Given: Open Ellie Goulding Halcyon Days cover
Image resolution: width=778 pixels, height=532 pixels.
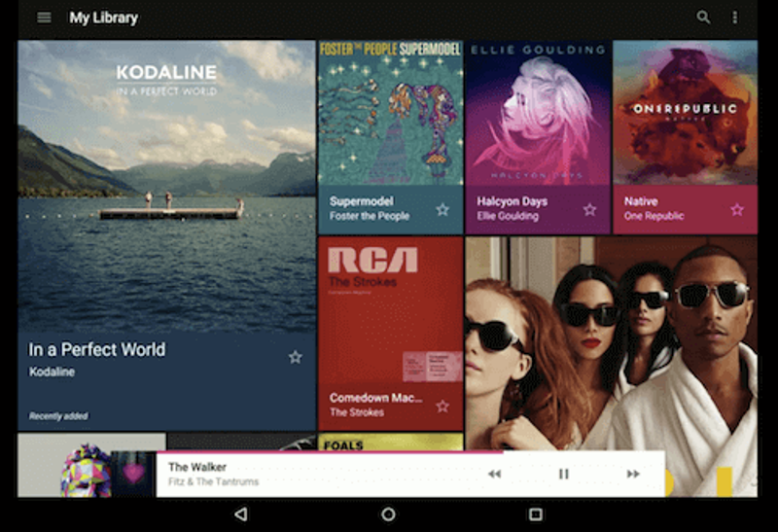Looking at the screenshot, I should pyautogui.click(x=539, y=113).
